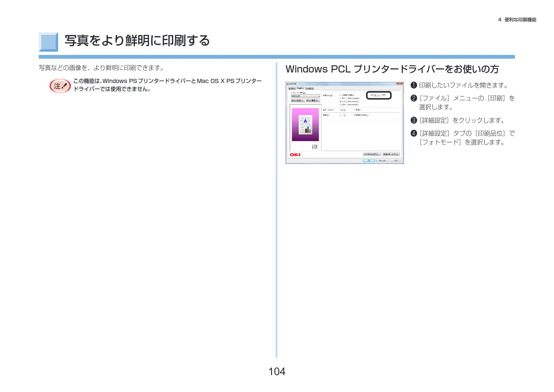The width and height of the screenshot is (554, 392).
Task: Confirm the dialog with the OK button
Action: (369, 161)
